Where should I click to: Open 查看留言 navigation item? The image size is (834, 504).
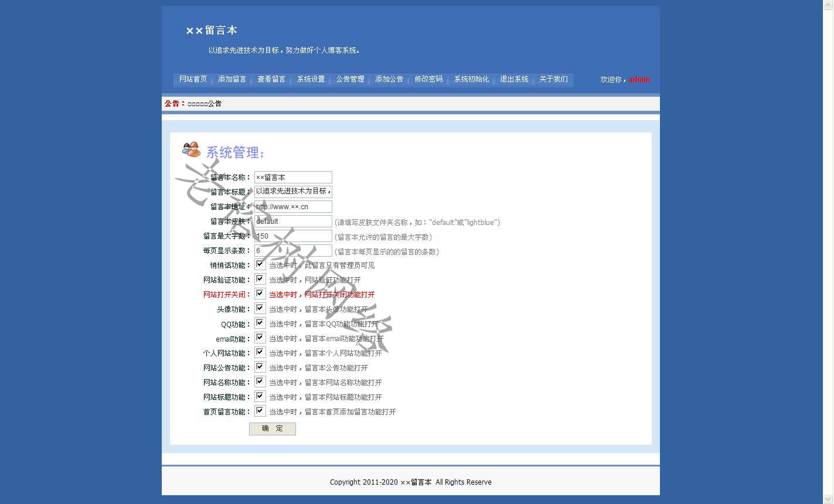271,79
